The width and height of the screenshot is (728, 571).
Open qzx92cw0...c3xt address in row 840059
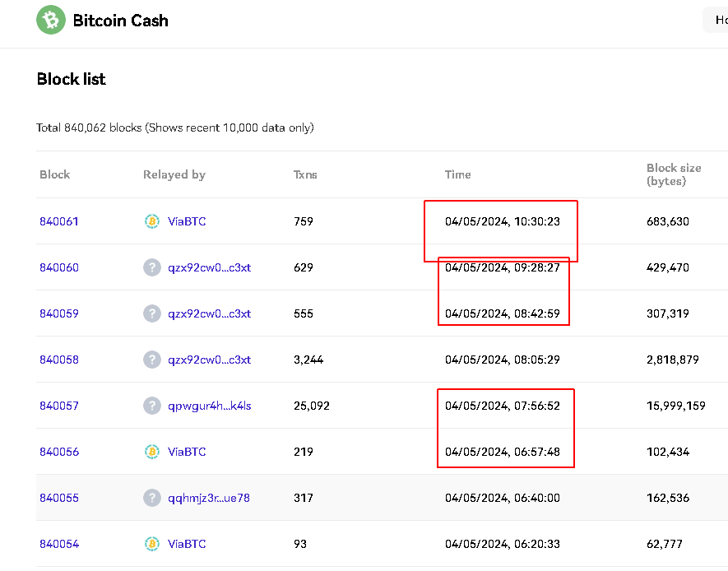pyautogui.click(x=210, y=313)
